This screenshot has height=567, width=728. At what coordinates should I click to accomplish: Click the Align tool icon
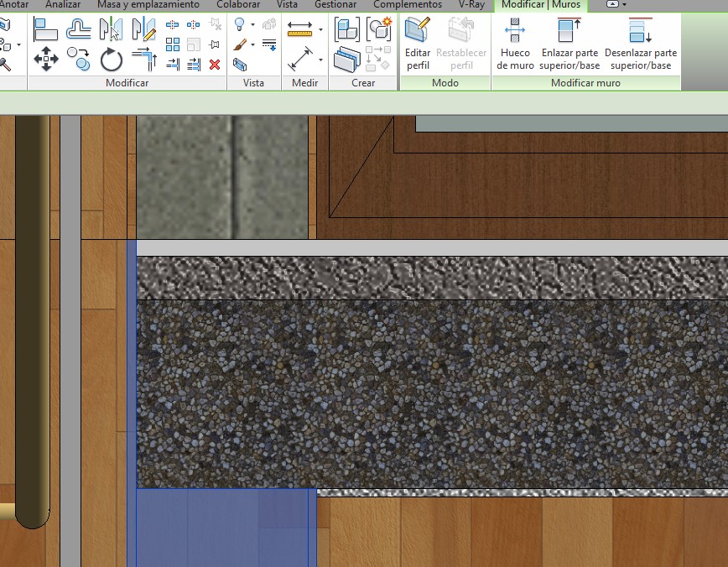[45, 29]
